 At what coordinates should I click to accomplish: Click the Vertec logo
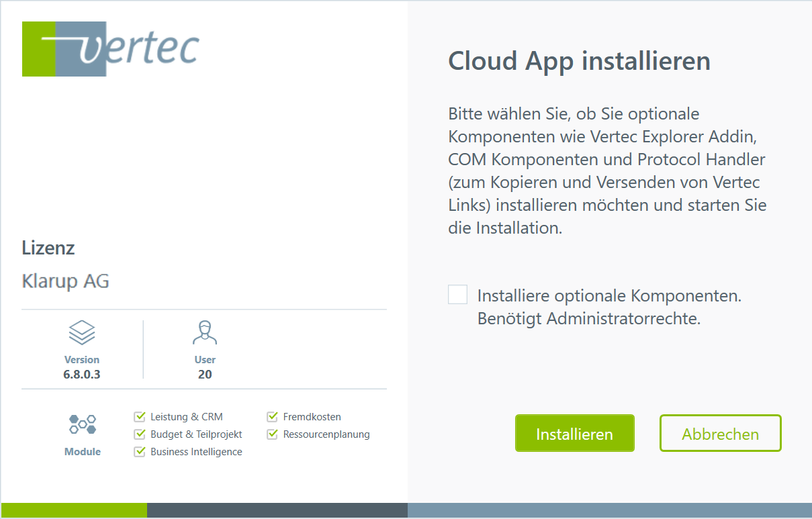point(111,49)
